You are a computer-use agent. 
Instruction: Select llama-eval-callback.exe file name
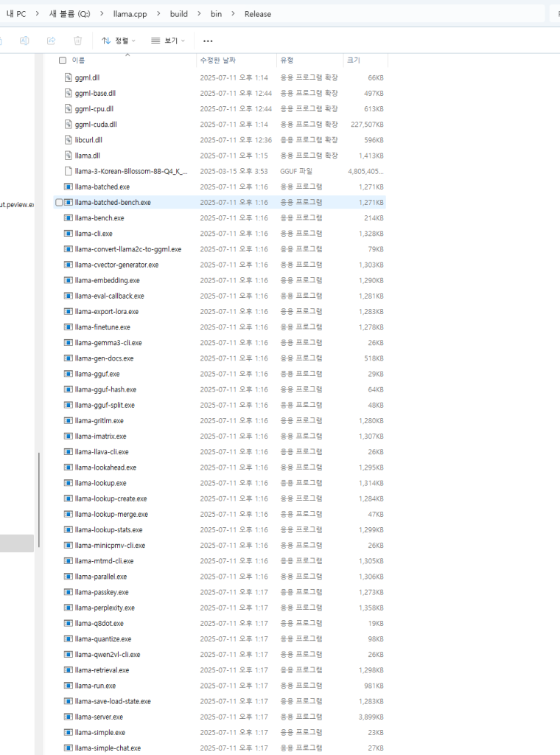109,296
